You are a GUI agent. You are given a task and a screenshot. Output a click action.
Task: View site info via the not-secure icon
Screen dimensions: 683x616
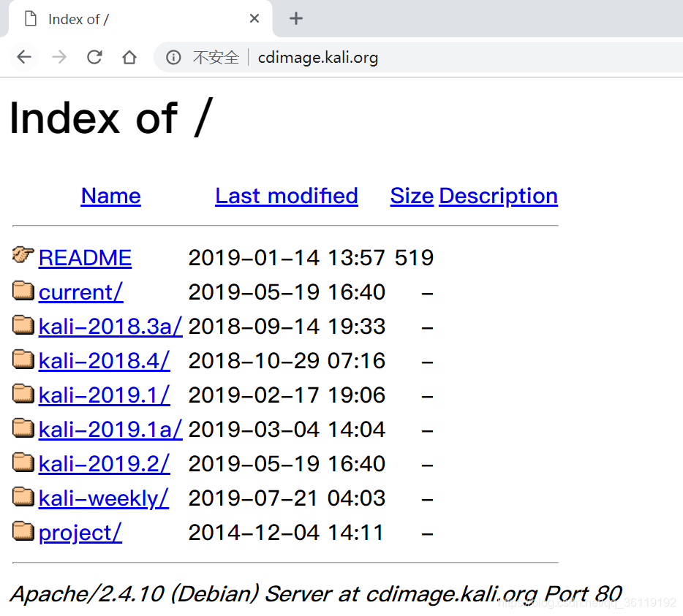pyautogui.click(x=173, y=57)
